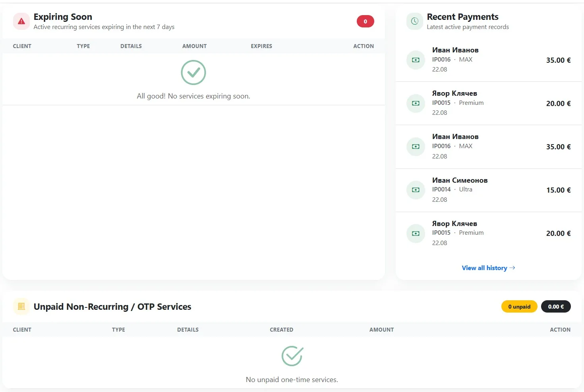Click the cash icon for the first Явор Клячев payment

pos(416,103)
